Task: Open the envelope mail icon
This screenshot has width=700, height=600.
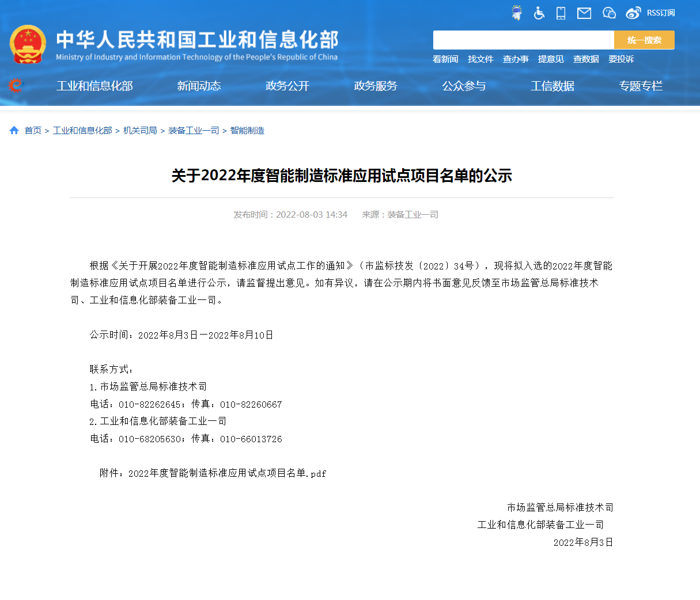Action: click(x=584, y=13)
